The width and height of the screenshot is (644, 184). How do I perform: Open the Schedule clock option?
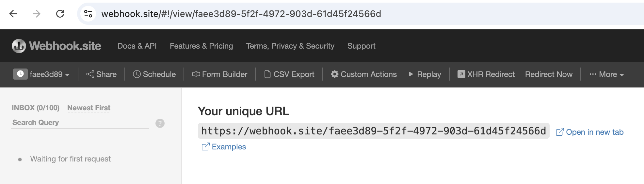[154, 74]
